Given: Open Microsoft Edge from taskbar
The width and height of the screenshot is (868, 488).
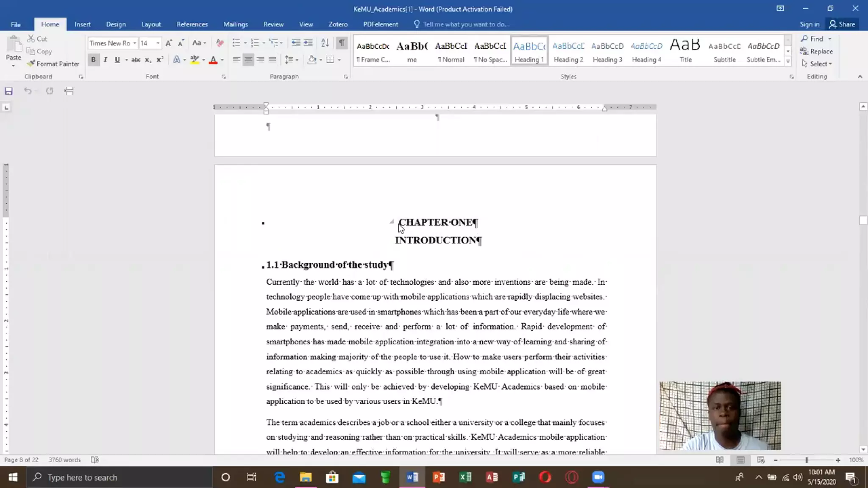Looking at the screenshot, I should coord(280,477).
